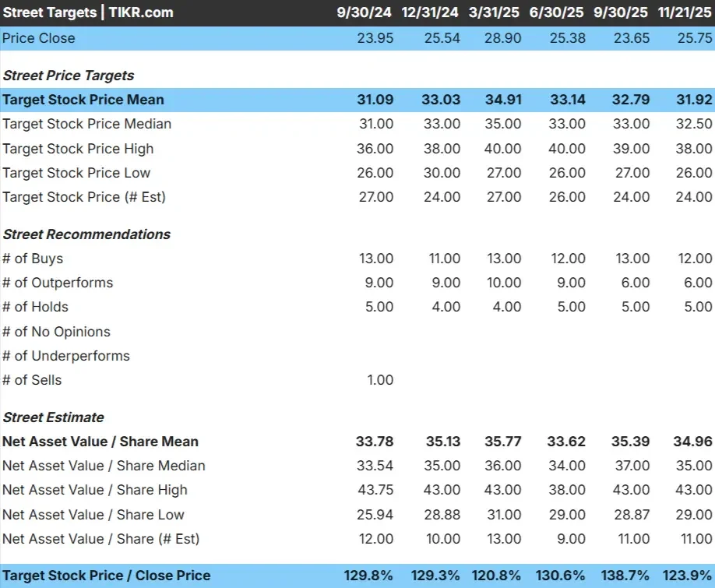Click the Street Estimate section heading

coord(52,417)
